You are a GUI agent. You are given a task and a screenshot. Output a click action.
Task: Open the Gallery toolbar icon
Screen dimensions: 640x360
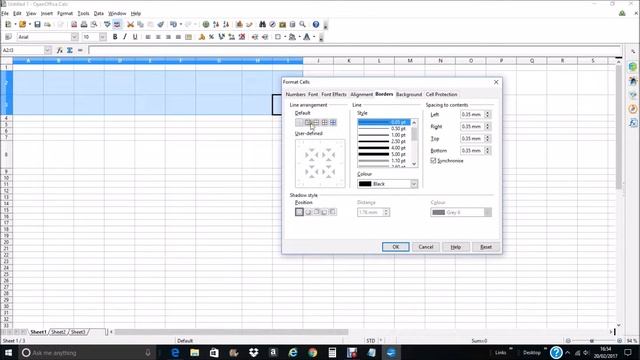(282, 24)
